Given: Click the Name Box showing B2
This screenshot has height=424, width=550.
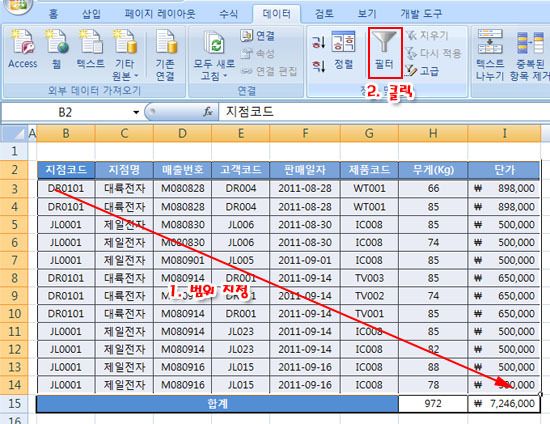Looking at the screenshot, I should tap(66, 112).
